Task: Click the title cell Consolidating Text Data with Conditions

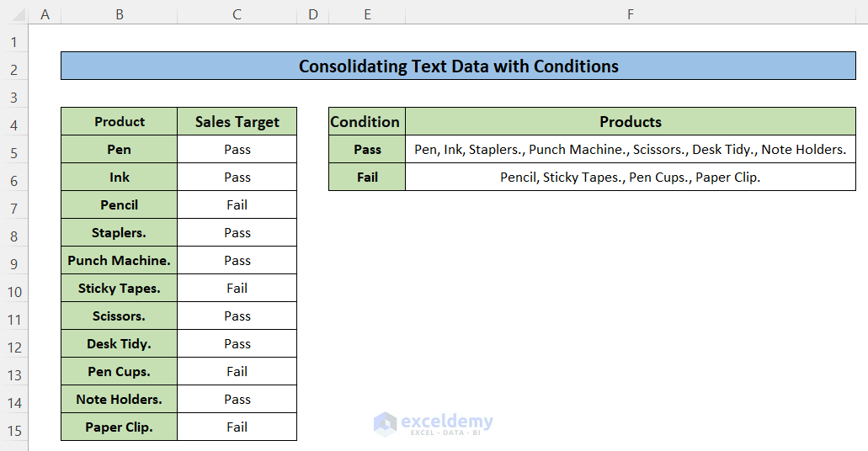Action: click(458, 66)
